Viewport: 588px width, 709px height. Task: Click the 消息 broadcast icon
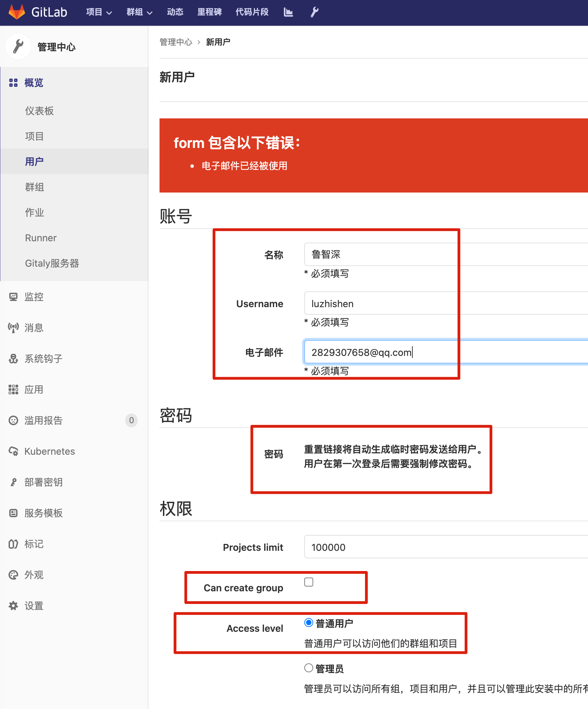13,328
